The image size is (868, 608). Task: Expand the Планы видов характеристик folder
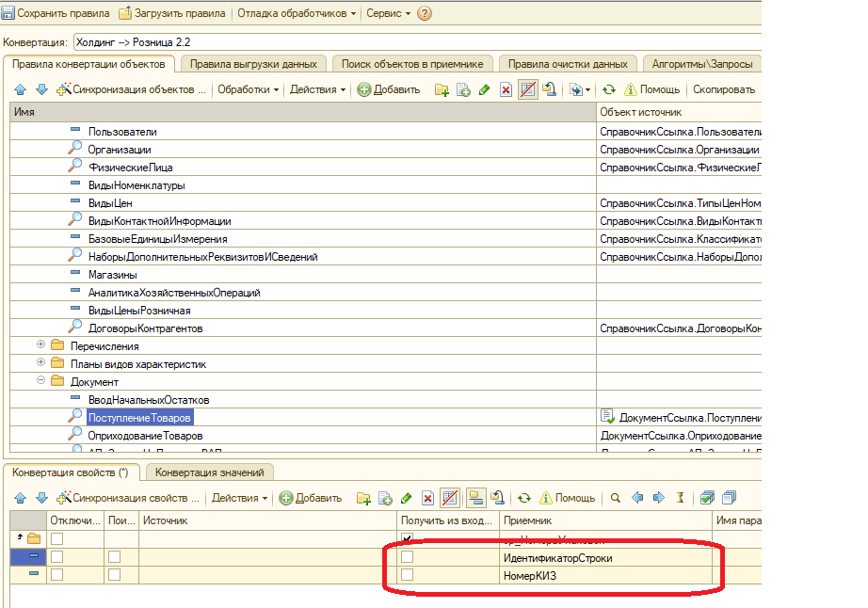(x=41, y=362)
